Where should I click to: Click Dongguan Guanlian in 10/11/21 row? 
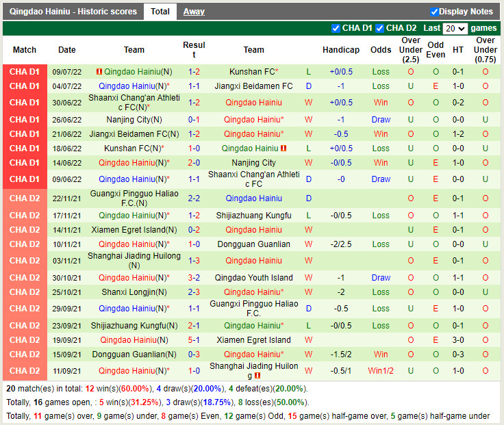(253, 244)
